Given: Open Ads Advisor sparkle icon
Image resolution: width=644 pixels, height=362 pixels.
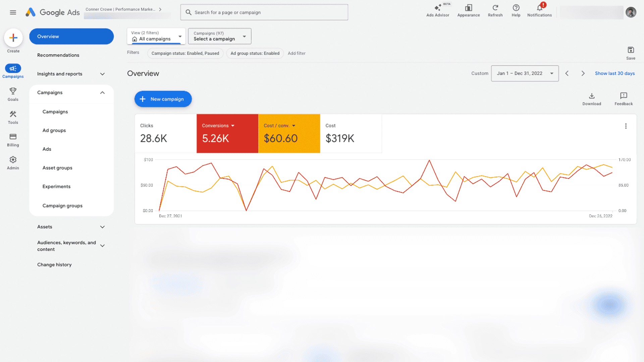Looking at the screenshot, I should [438, 8].
